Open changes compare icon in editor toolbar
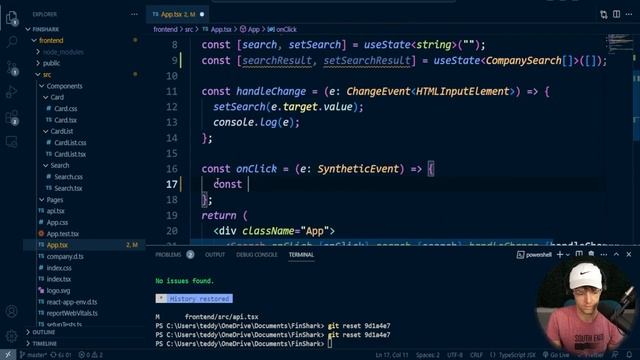 604,15
